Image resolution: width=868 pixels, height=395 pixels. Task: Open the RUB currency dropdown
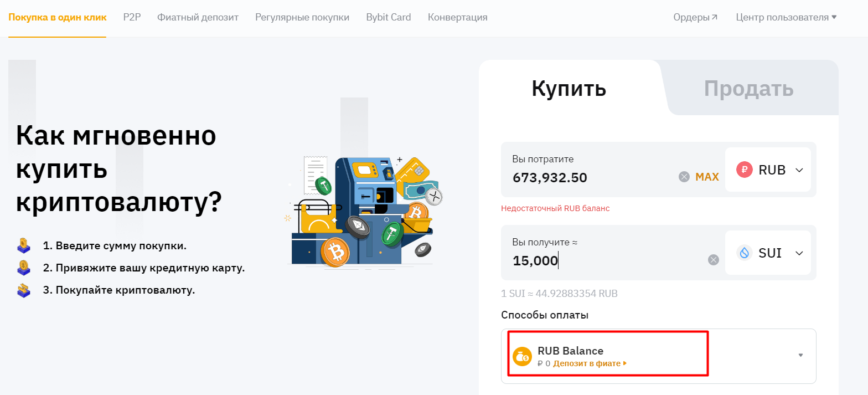coord(799,170)
